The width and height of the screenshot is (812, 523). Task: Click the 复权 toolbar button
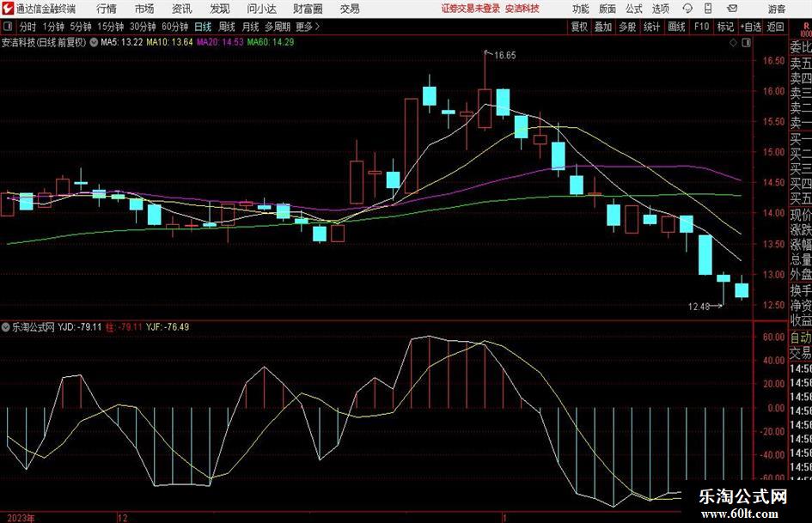coord(579,27)
